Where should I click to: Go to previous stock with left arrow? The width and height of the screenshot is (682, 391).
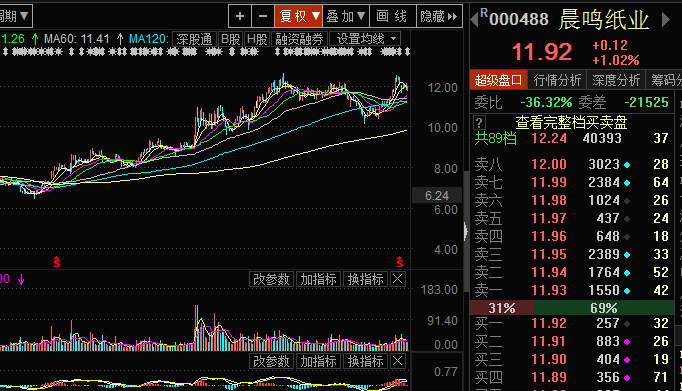click(475, 20)
